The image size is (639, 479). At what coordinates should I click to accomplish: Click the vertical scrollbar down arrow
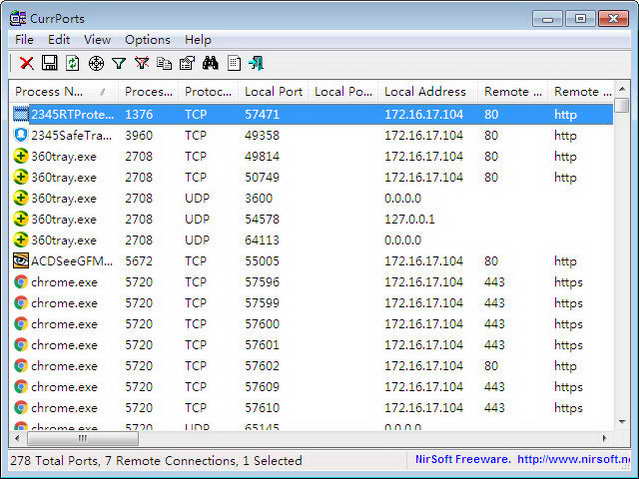pyautogui.click(x=622, y=422)
